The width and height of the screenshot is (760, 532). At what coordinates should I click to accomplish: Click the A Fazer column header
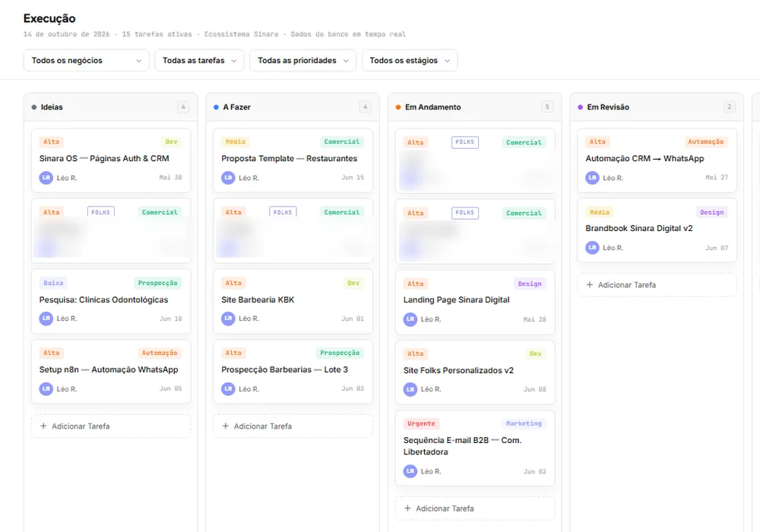(x=293, y=107)
